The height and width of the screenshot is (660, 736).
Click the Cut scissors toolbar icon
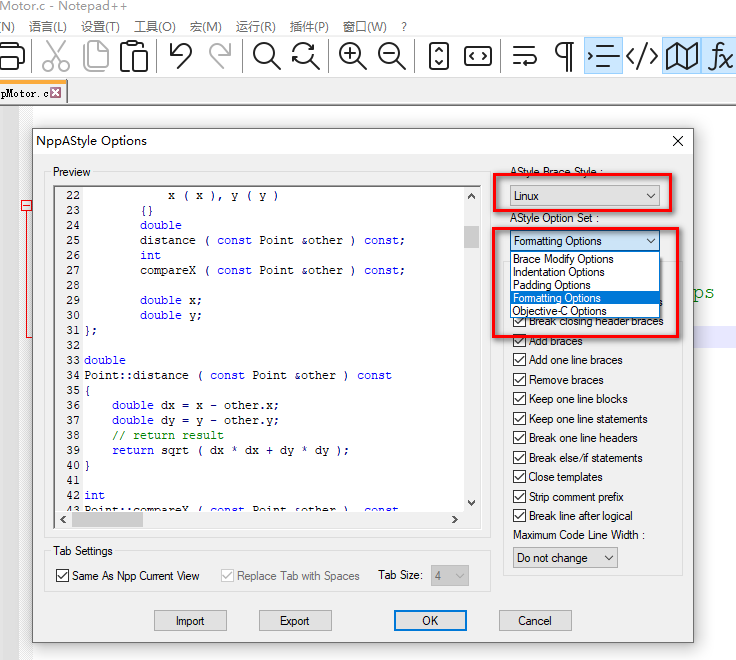(x=55, y=56)
